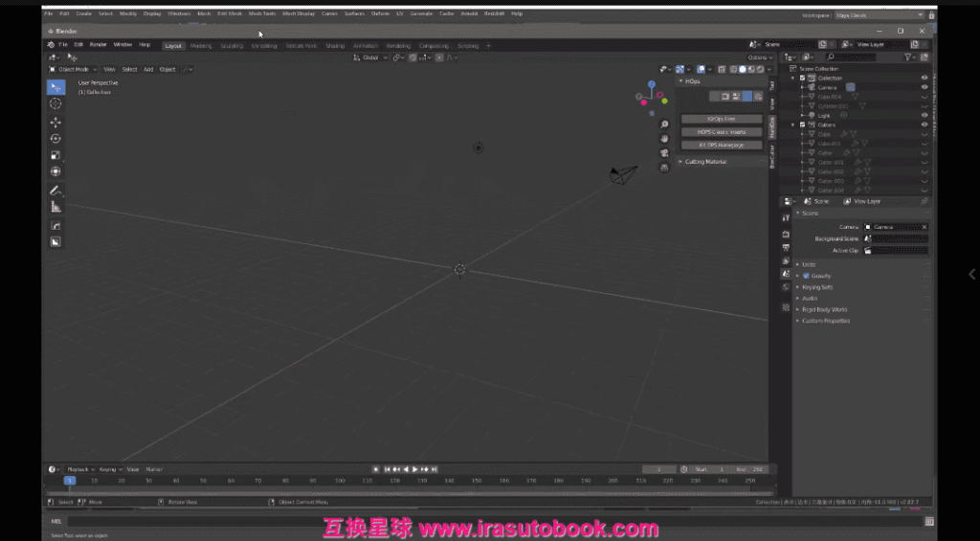Open the Render menu
This screenshot has height=541, width=980.
coord(99,45)
